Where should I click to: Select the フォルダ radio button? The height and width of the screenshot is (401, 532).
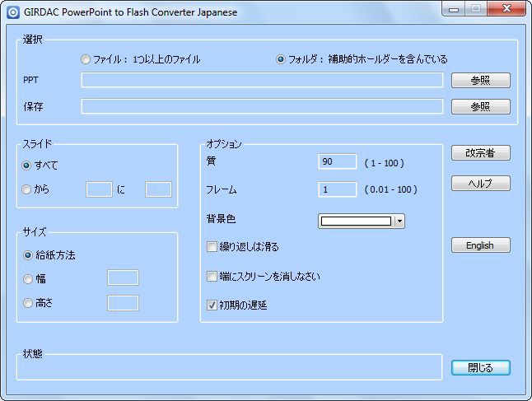[x=281, y=60]
